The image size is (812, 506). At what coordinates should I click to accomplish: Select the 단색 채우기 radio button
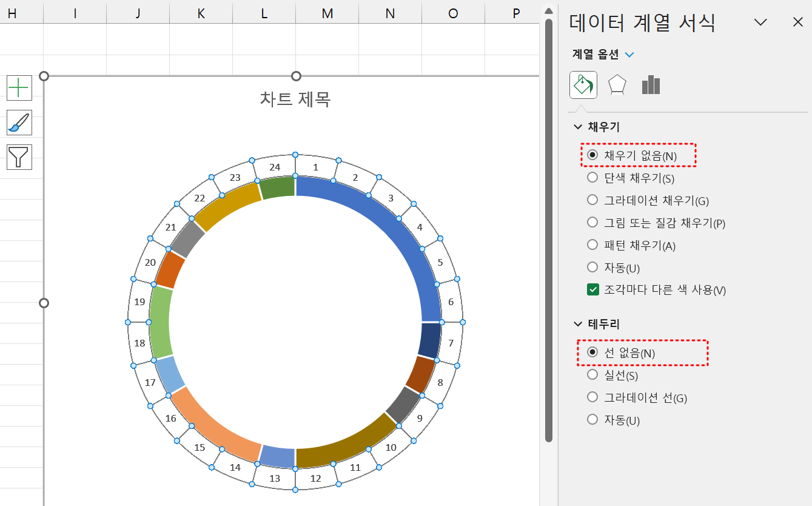click(x=592, y=177)
